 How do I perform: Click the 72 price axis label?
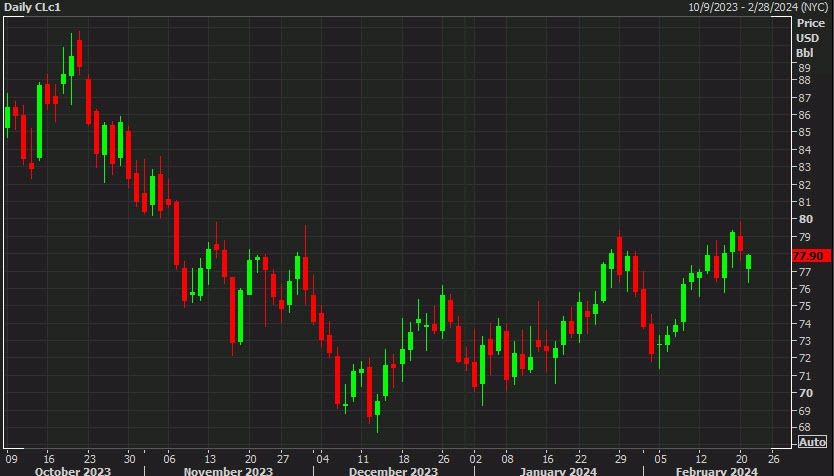[x=804, y=358]
